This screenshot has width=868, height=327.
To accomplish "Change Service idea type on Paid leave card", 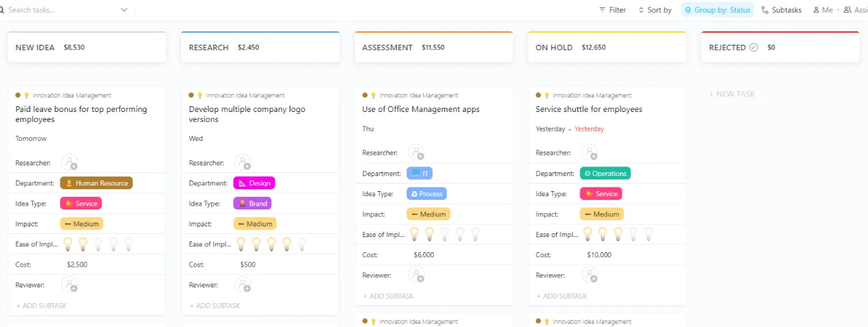I will (x=81, y=204).
